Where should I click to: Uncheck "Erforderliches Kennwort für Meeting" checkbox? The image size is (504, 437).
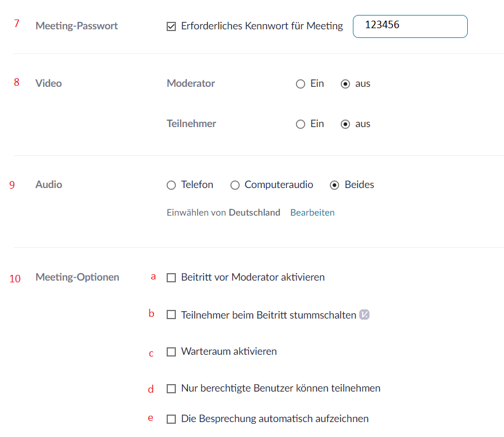171,26
